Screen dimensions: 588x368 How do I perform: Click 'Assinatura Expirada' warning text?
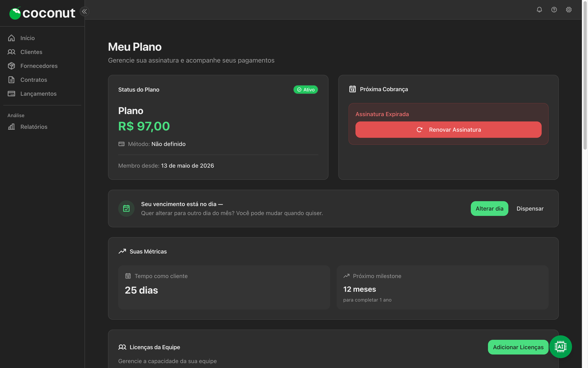[x=382, y=114]
